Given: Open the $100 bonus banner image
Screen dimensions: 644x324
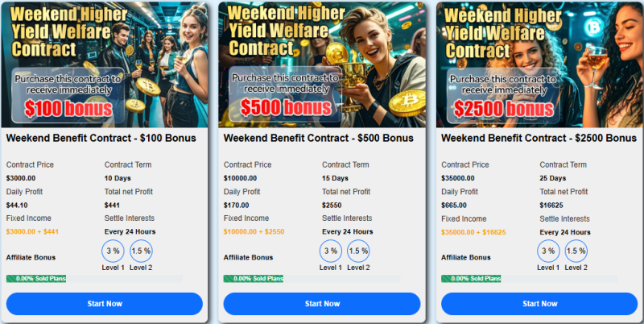Looking at the screenshot, I should click(105, 64).
